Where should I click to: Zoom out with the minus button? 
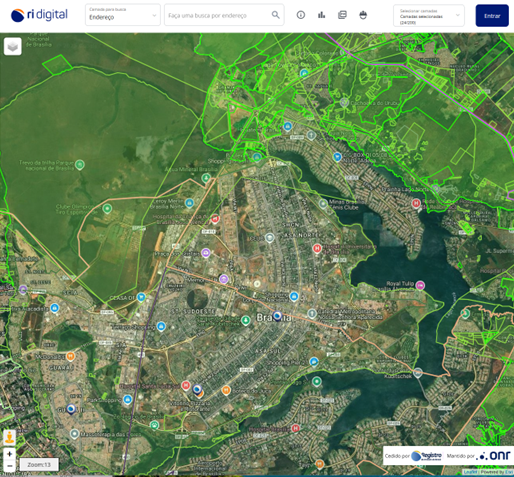pyautogui.click(x=10, y=466)
